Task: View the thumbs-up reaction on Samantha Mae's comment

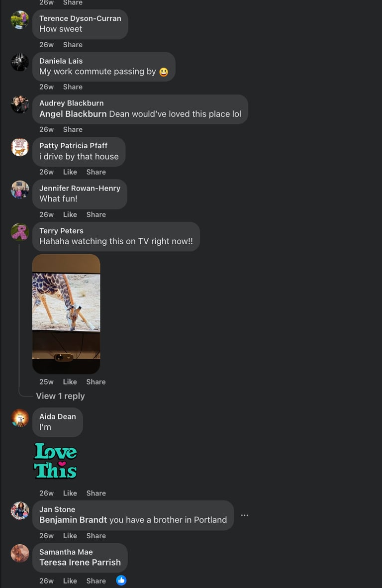Action: coord(121,581)
